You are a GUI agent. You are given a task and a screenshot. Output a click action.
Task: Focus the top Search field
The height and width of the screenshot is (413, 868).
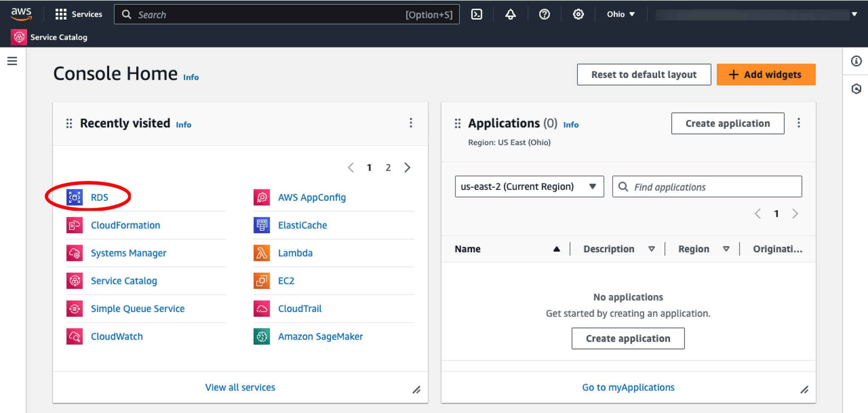(x=287, y=14)
